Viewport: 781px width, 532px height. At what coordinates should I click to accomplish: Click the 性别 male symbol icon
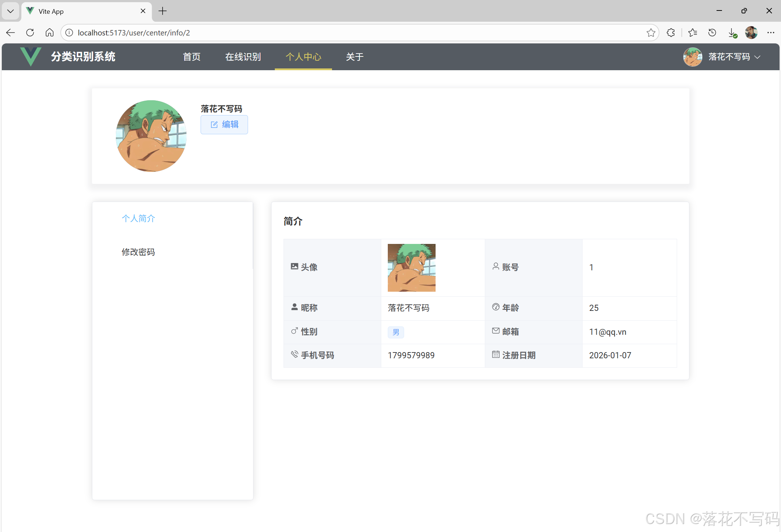pyautogui.click(x=294, y=331)
